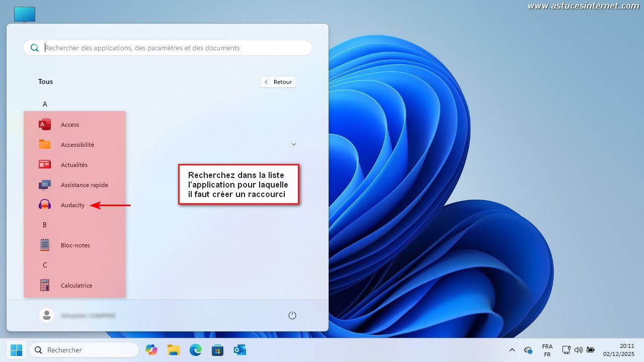Viewport: 644px width, 362px height.
Task: Launch Microsoft Edge from the taskbar
Action: [x=195, y=350]
